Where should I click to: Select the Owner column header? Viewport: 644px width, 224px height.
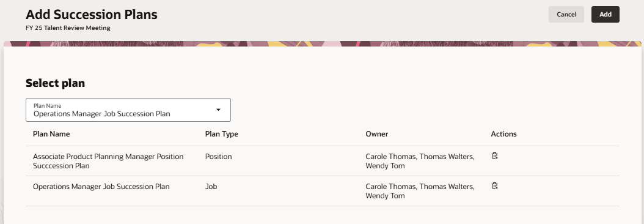coord(377,134)
